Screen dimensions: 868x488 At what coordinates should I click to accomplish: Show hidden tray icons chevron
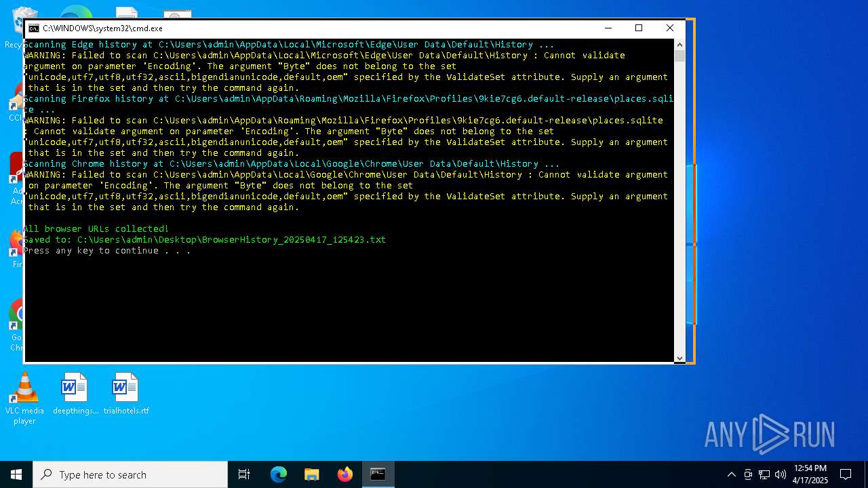click(x=731, y=474)
